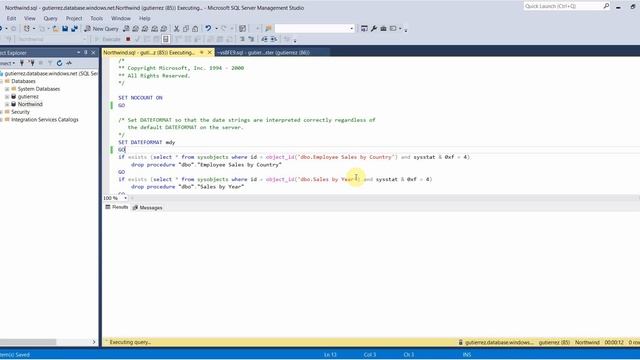Viewport: 640px width, 360px height.
Task: Open the Undo history dropdown arrow
Action: point(216,29)
